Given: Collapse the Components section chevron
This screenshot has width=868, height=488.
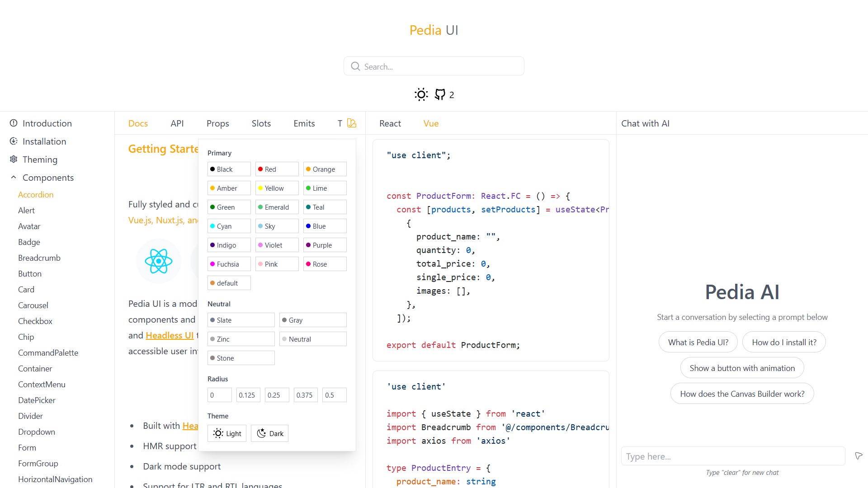Looking at the screenshot, I should click(x=14, y=178).
